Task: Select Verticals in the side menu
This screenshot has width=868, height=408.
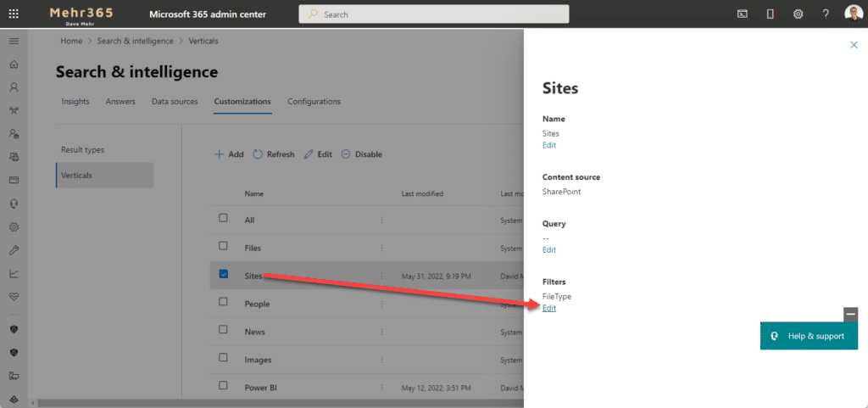Action: point(104,175)
